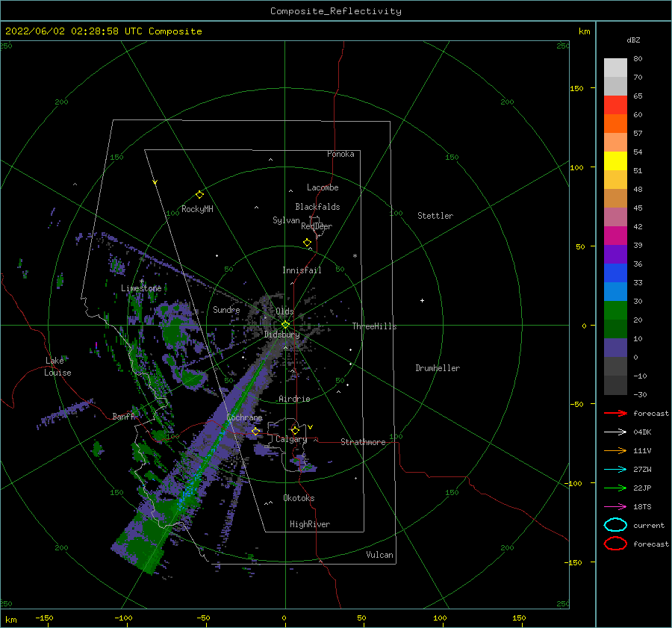Click the Ponoka label
The width and height of the screenshot is (672, 628).
(x=340, y=154)
